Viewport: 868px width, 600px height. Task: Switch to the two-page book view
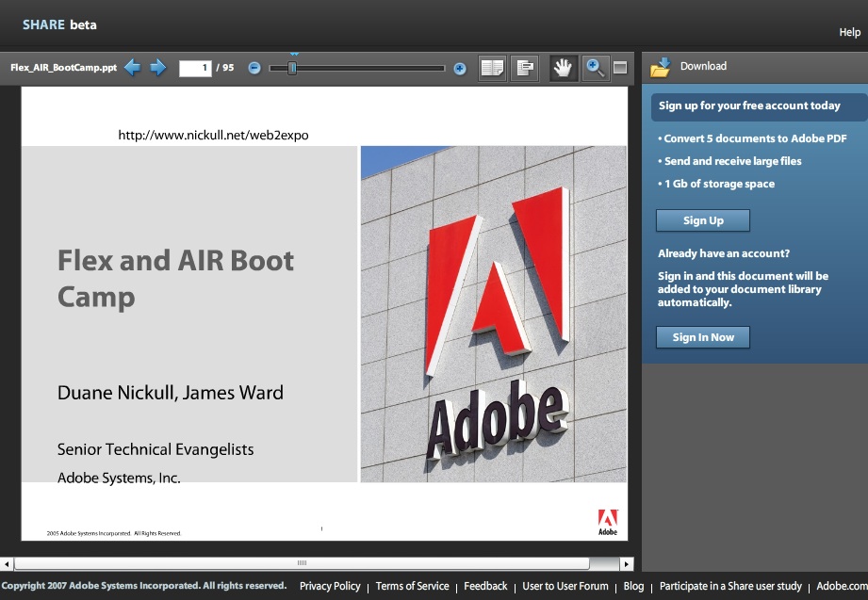coord(492,68)
